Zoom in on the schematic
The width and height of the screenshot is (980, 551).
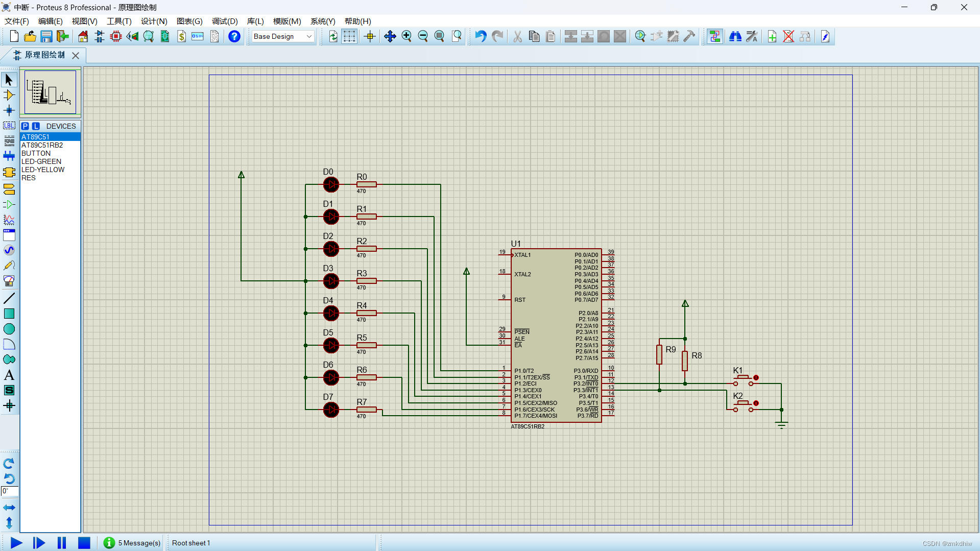click(407, 36)
